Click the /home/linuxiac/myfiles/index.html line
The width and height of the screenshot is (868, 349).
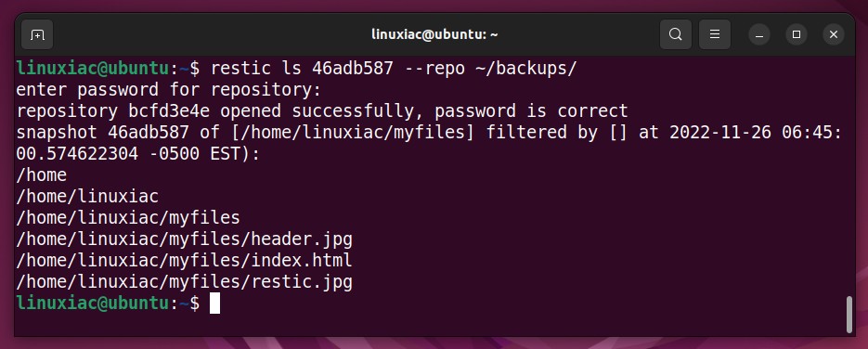coord(185,261)
